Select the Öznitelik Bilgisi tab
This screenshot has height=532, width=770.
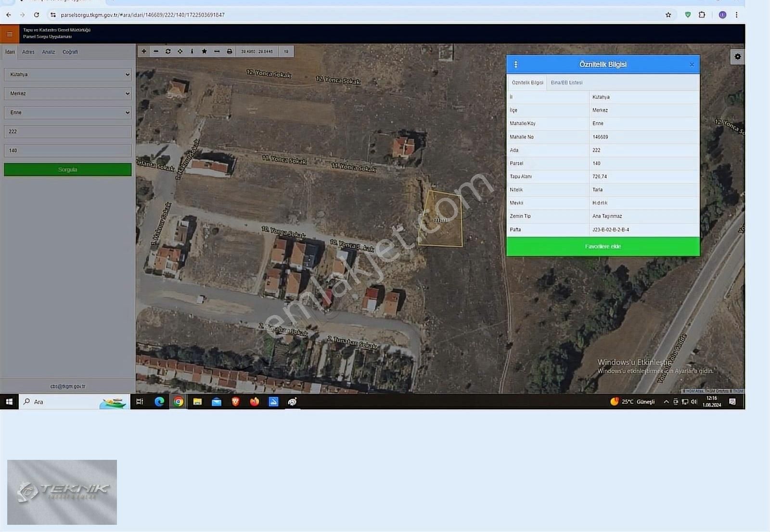[527, 83]
